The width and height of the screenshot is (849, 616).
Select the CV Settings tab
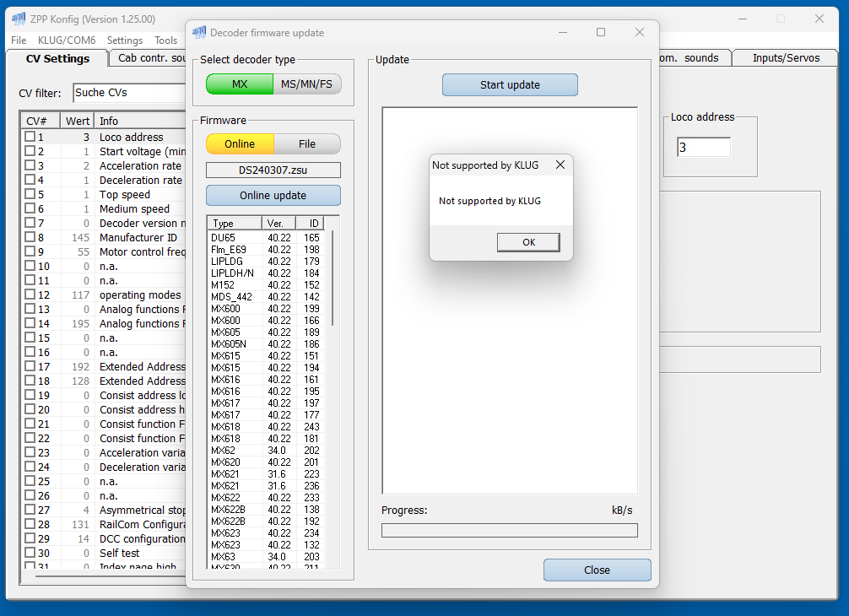pyautogui.click(x=57, y=59)
